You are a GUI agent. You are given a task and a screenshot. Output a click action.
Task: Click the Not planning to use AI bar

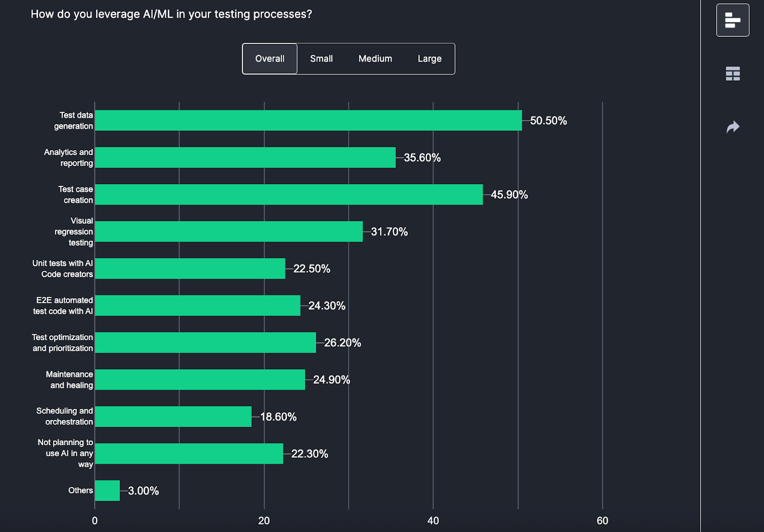189,454
